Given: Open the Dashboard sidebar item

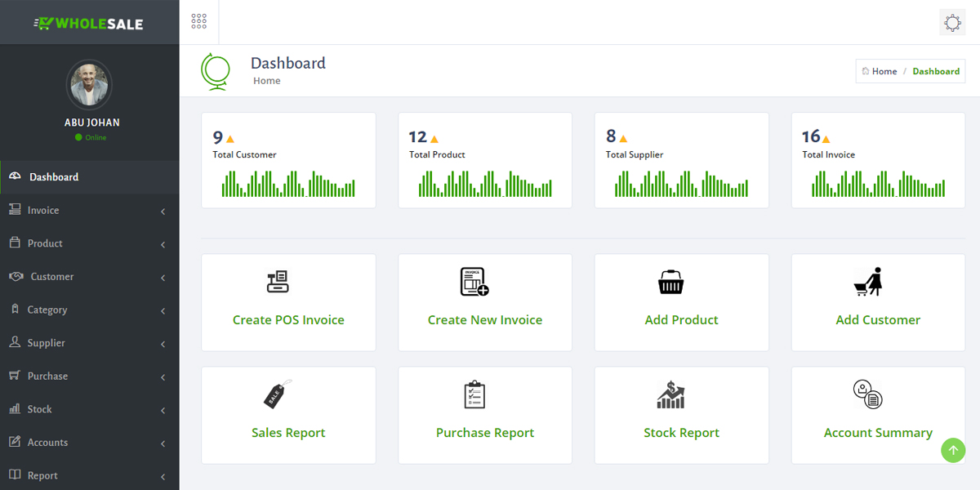Looking at the screenshot, I should click(x=54, y=177).
